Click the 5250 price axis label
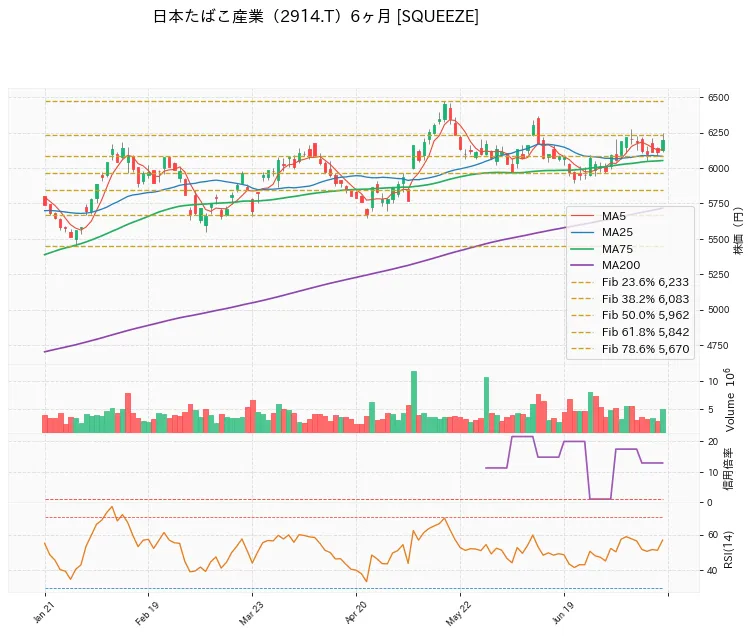This screenshot has width=752, height=636. click(x=718, y=274)
